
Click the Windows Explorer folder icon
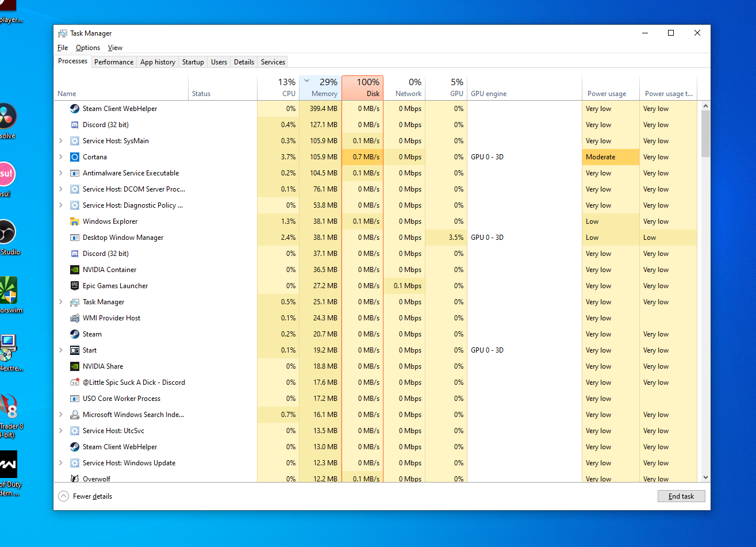click(75, 221)
